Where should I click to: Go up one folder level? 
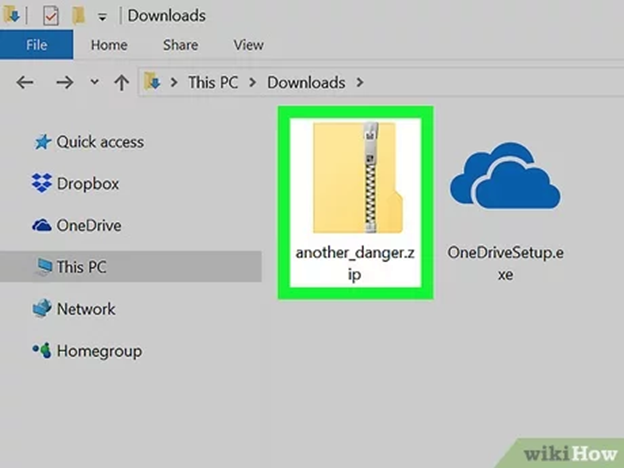[122, 83]
